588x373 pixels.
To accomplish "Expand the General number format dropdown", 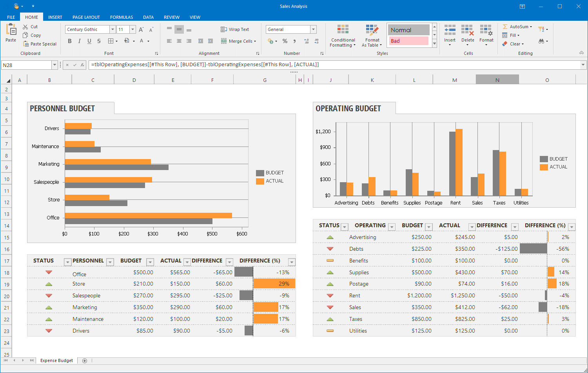I will point(313,29).
